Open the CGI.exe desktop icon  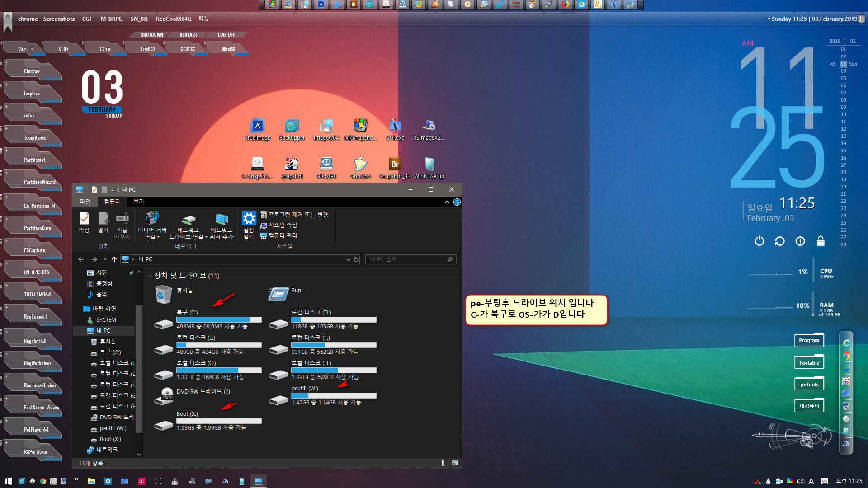click(395, 130)
